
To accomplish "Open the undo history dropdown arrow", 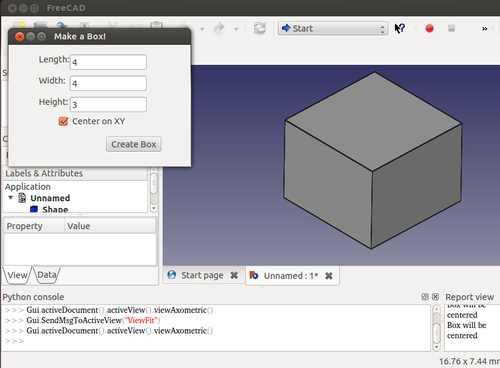I will [x=202, y=29].
